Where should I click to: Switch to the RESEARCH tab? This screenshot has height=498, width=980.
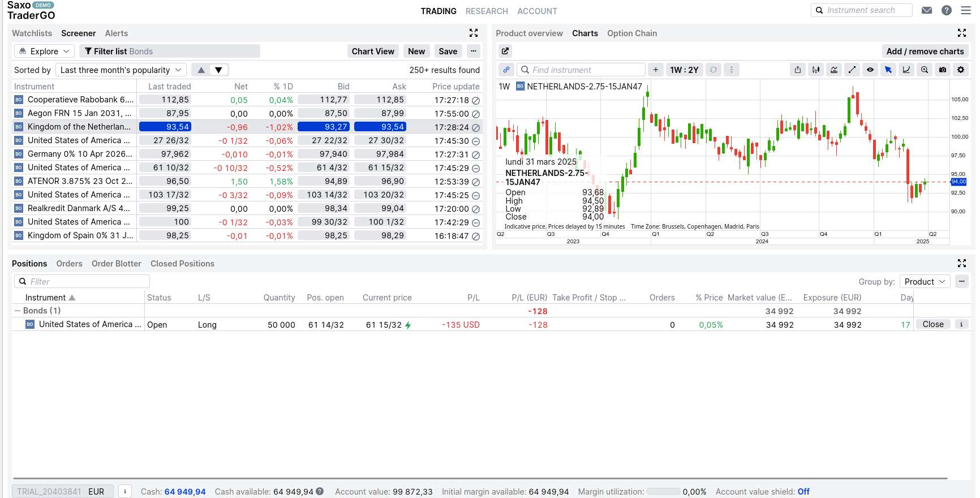487,11
